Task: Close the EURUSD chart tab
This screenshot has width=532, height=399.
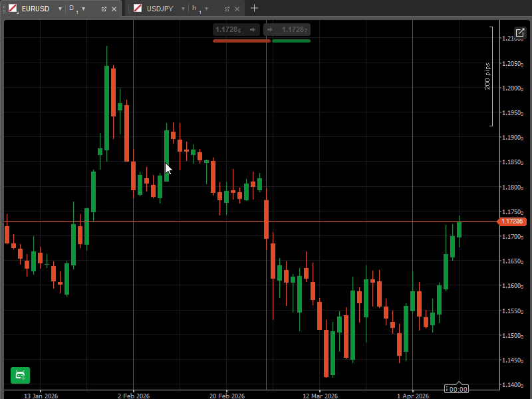Action: coord(114,9)
